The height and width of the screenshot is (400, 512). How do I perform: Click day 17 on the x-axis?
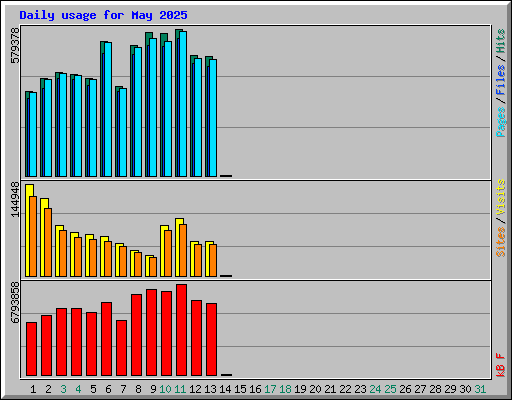coord(270,389)
